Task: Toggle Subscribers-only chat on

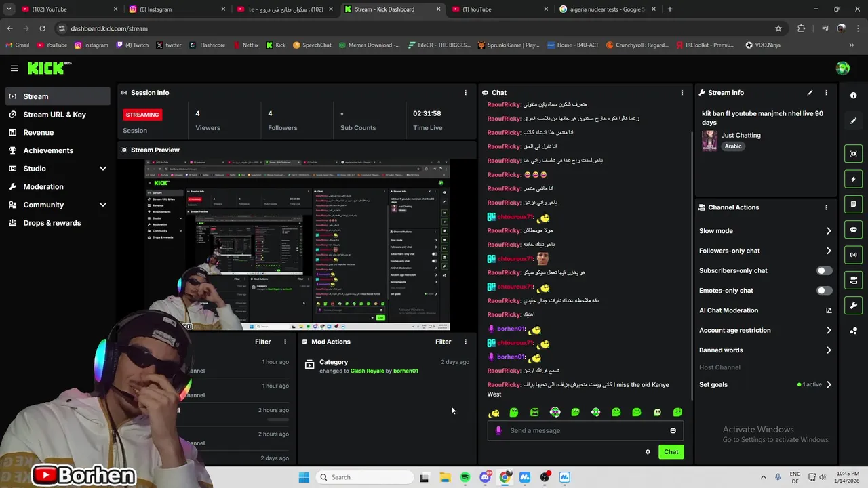Action: click(x=824, y=270)
